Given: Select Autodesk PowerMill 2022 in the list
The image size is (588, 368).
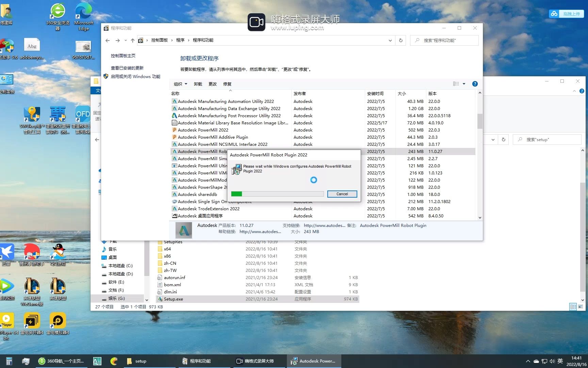Looking at the screenshot, I should [323, 130].
